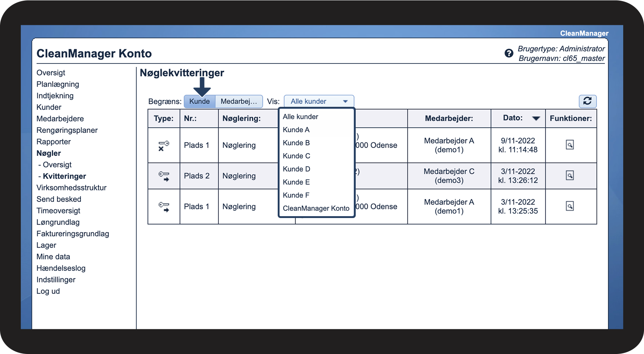View receipt details for 9/11-2022 row
The height and width of the screenshot is (354, 644).
pos(570,145)
